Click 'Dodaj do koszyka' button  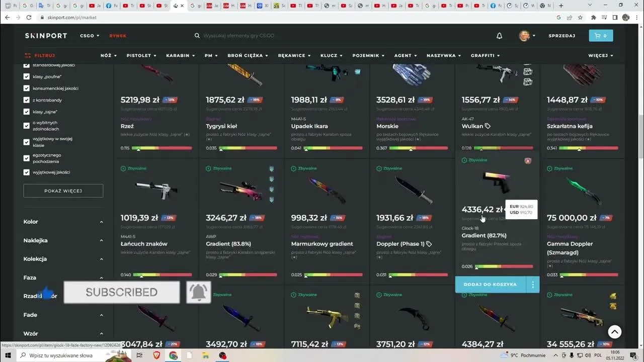490,285
